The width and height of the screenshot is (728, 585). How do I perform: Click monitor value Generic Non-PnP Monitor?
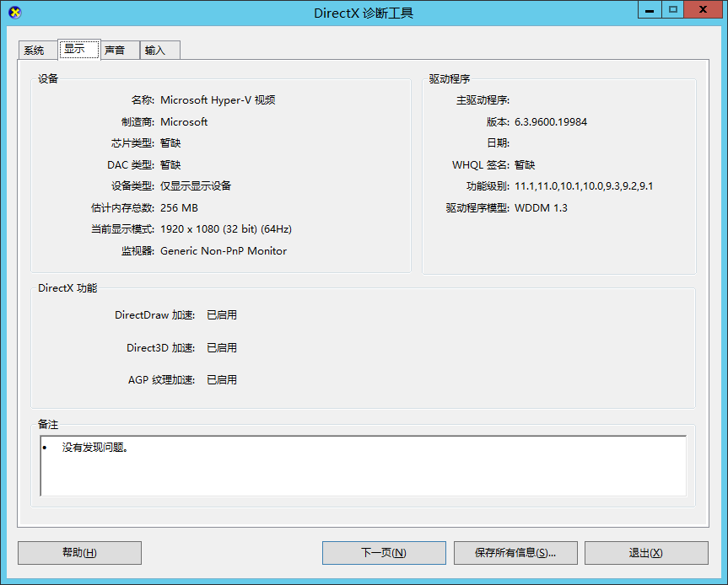point(224,251)
